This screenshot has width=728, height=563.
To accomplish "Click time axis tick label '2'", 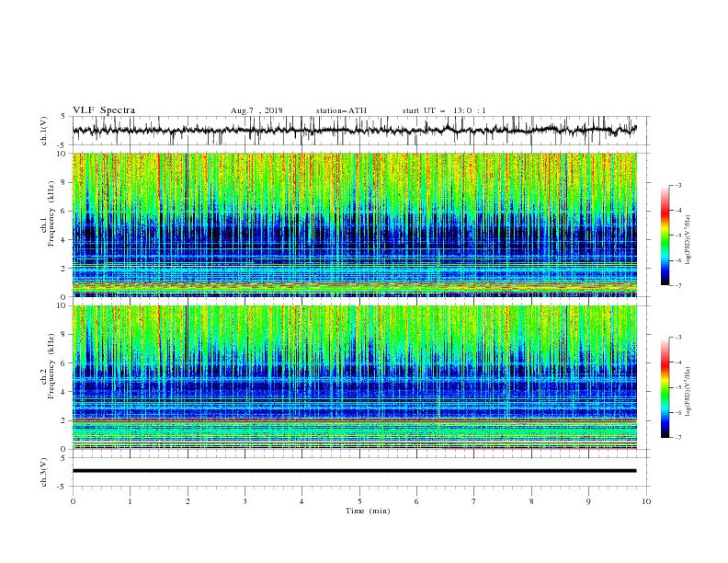I will tap(188, 501).
